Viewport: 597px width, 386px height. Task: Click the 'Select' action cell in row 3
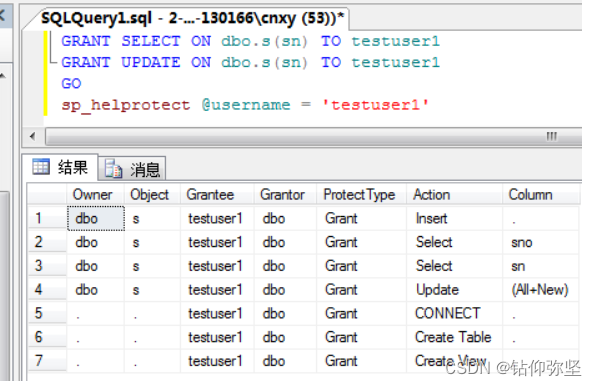pyautogui.click(x=455, y=266)
